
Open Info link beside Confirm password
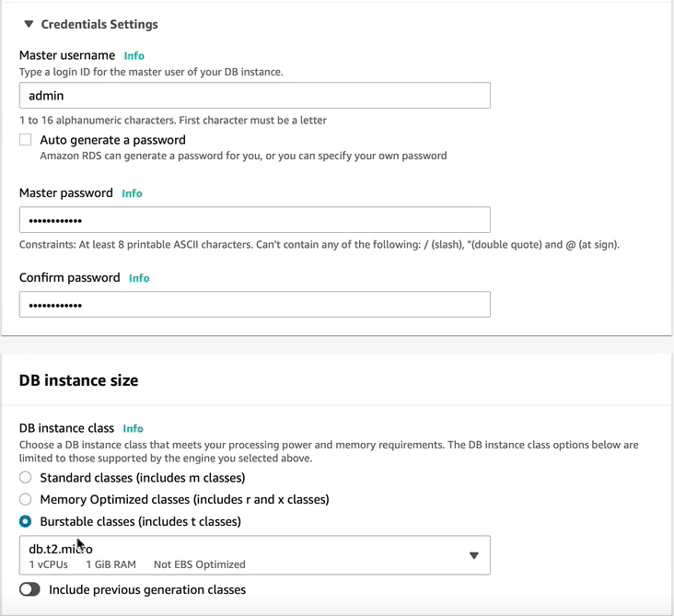coord(139,278)
